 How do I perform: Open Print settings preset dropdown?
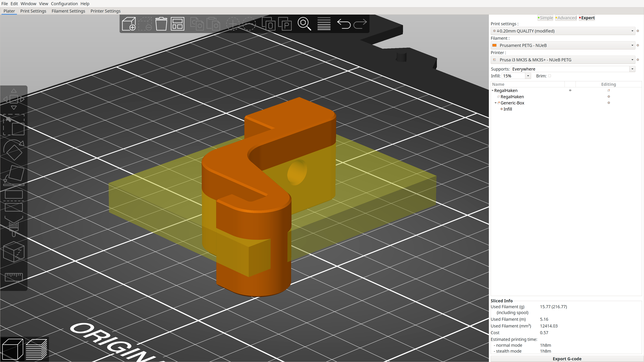[x=563, y=31]
